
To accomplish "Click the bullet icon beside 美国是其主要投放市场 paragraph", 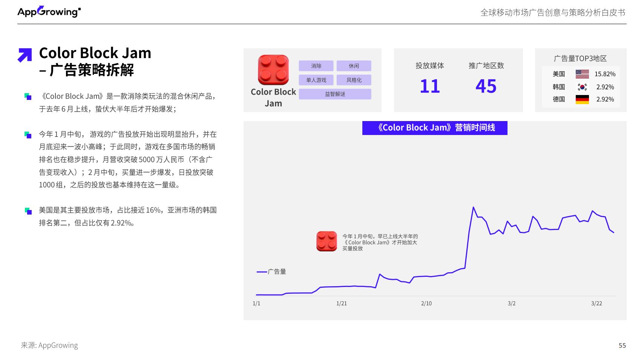I will [28, 211].
